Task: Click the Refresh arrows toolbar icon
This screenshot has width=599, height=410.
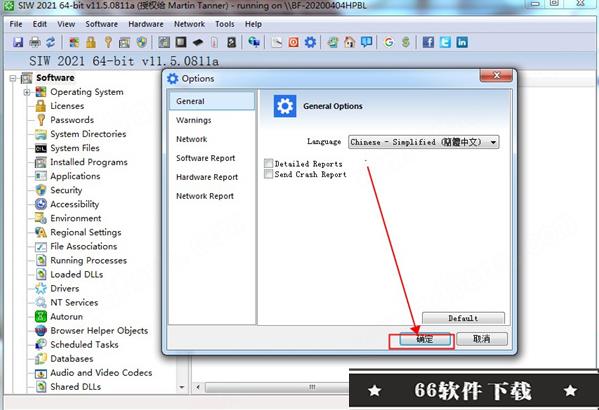Action: click(x=51, y=42)
